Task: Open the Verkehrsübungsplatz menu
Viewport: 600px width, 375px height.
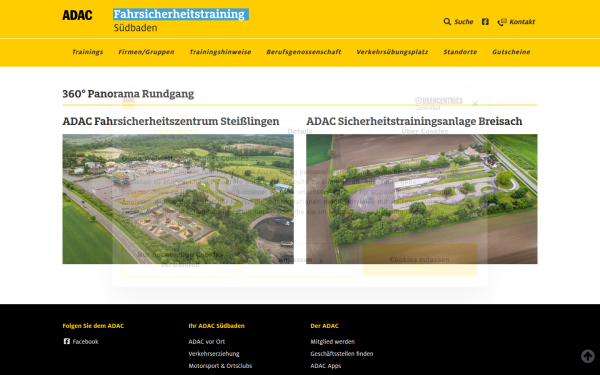Action: (x=392, y=52)
